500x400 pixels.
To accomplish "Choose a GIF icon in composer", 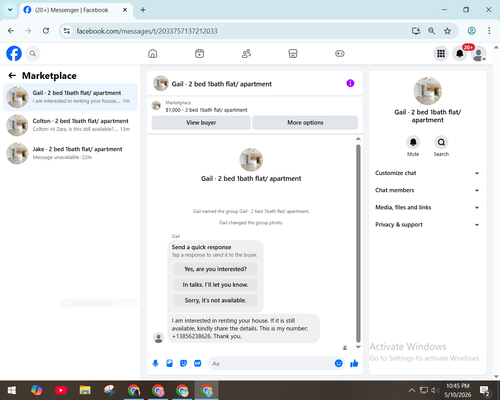I will pos(198,363).
